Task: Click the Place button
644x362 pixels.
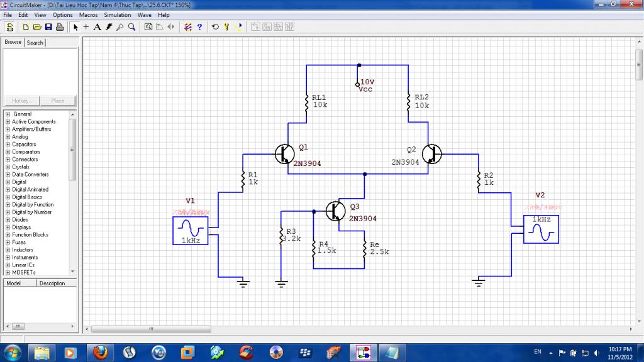Action: click(x=58, y=101)
